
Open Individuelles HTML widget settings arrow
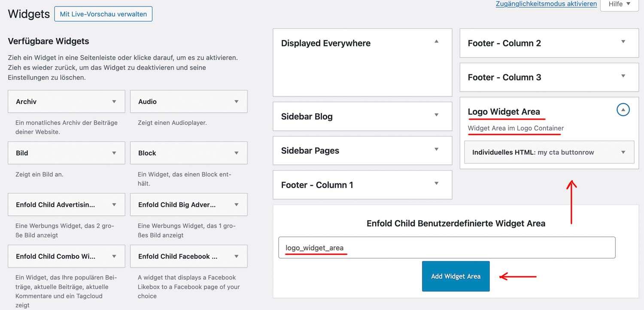click(x=623, y=152)
